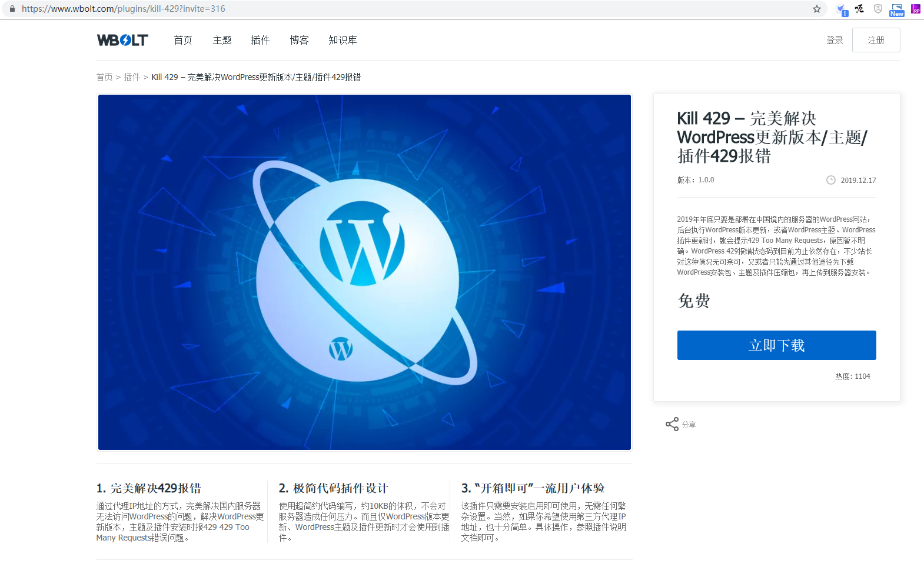Click the paragraph starting 通过代理IP地址的方式

tap(180, 522)
